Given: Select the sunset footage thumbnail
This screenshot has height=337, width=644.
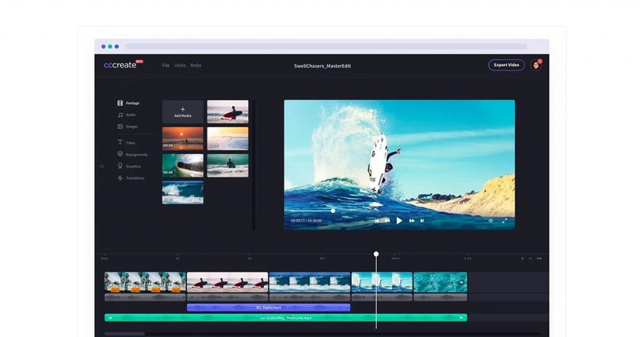Looking at the screenshot, I should [x=183, y=138].
